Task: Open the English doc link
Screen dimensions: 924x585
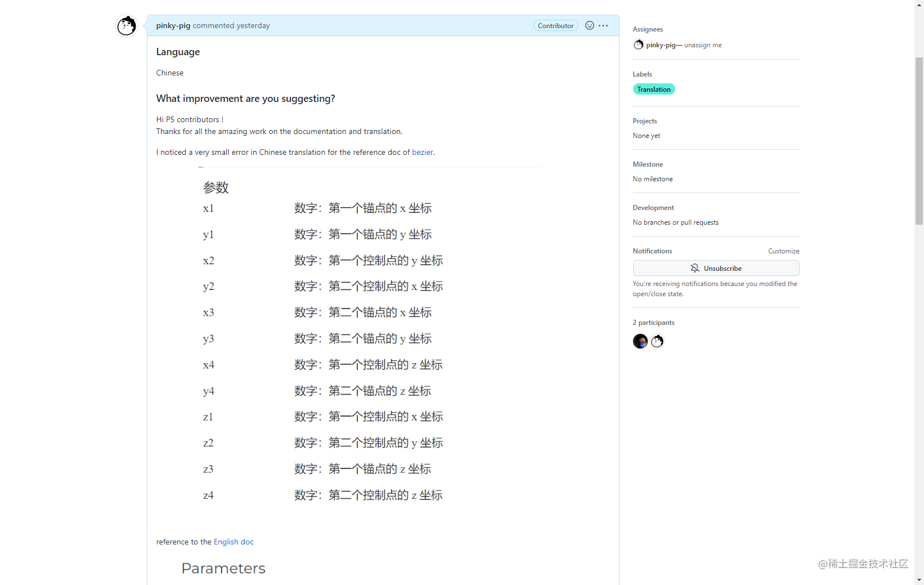Action: (x=234, y=542)
